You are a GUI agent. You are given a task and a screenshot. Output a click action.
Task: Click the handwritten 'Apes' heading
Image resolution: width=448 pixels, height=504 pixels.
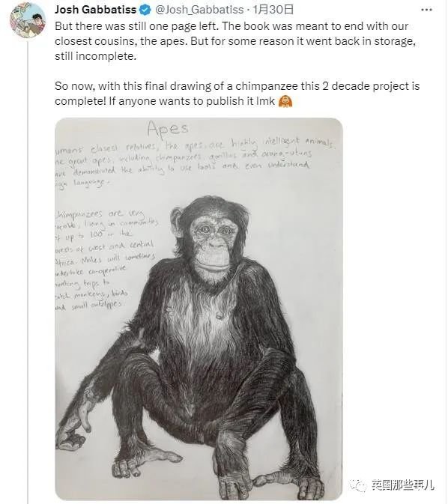168,129
